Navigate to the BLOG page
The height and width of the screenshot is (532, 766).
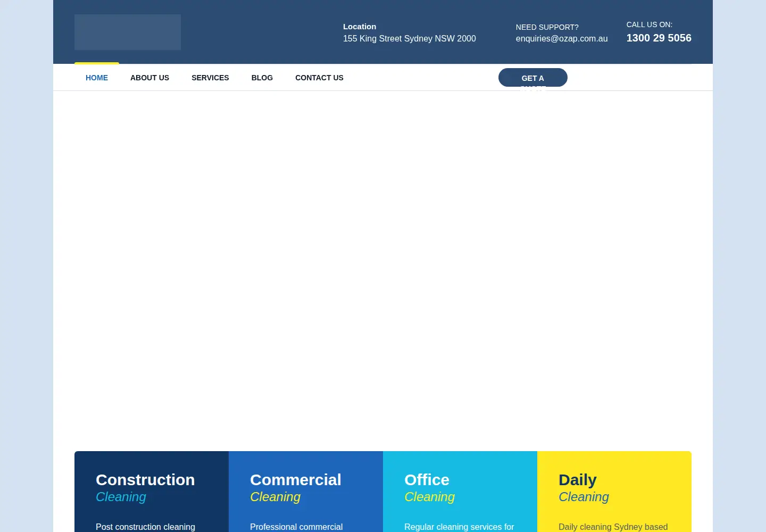(262, 78)
